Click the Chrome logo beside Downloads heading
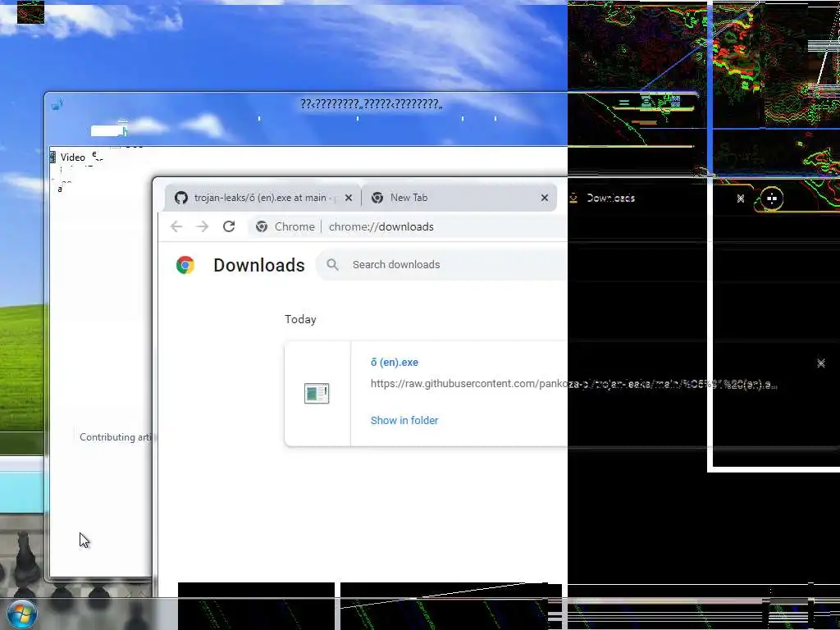840x630 pixels. (x=185, y=265)
